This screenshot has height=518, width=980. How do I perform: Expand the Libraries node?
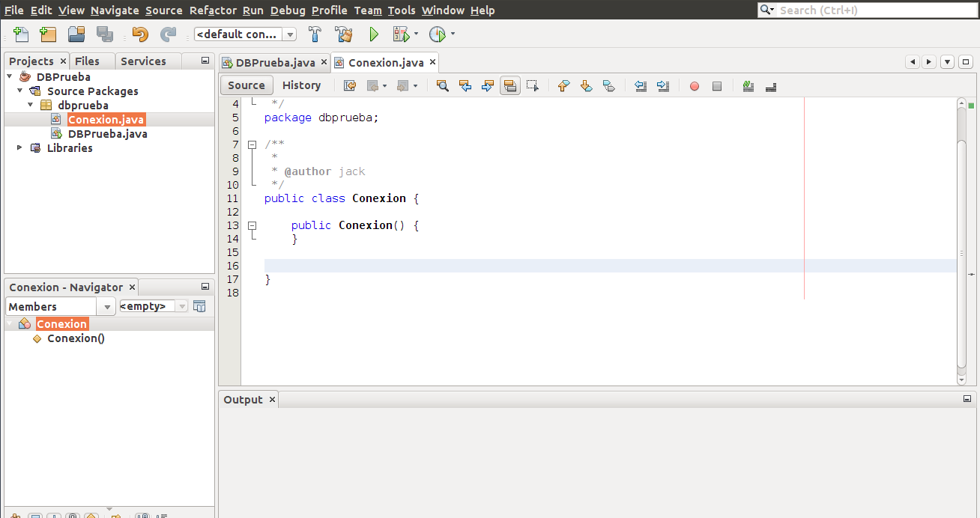(19, 147)
